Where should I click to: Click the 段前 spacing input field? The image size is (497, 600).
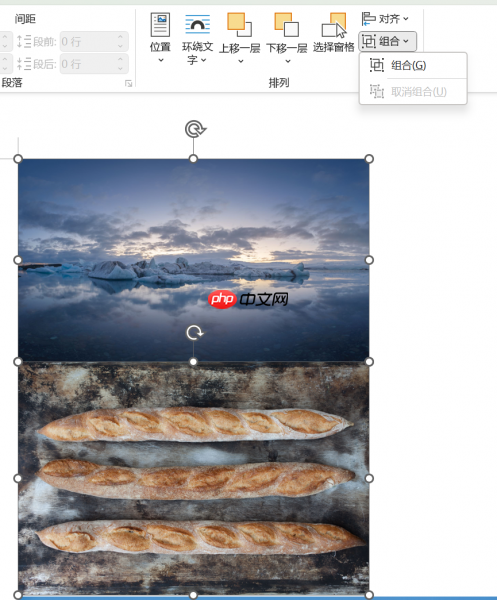coord(94,41)
